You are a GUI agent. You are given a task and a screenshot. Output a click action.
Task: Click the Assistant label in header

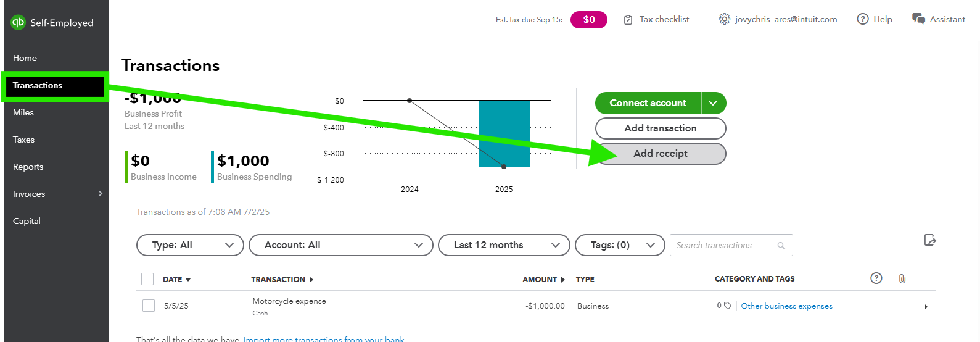point(947,19)
